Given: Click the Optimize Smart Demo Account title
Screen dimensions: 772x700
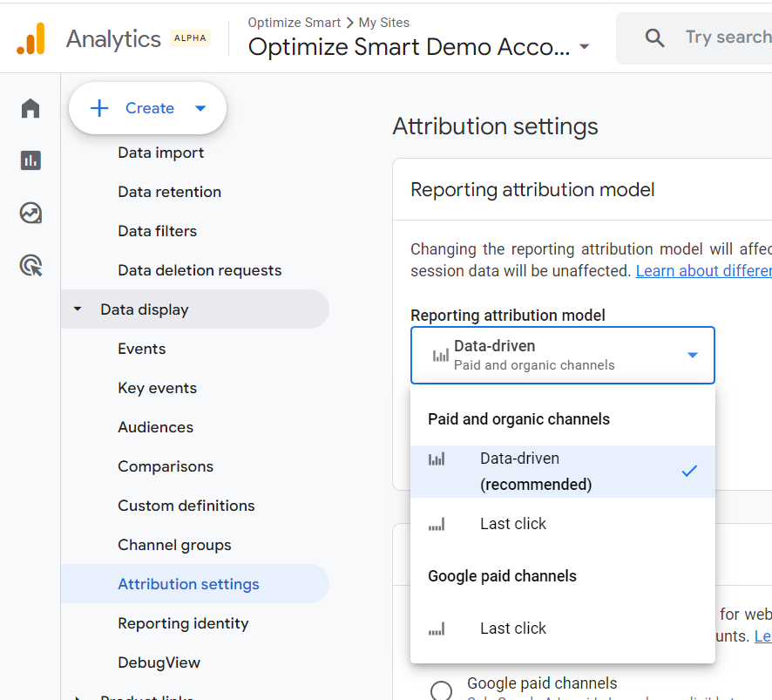Looking at the screenshot, I should 409,47.
